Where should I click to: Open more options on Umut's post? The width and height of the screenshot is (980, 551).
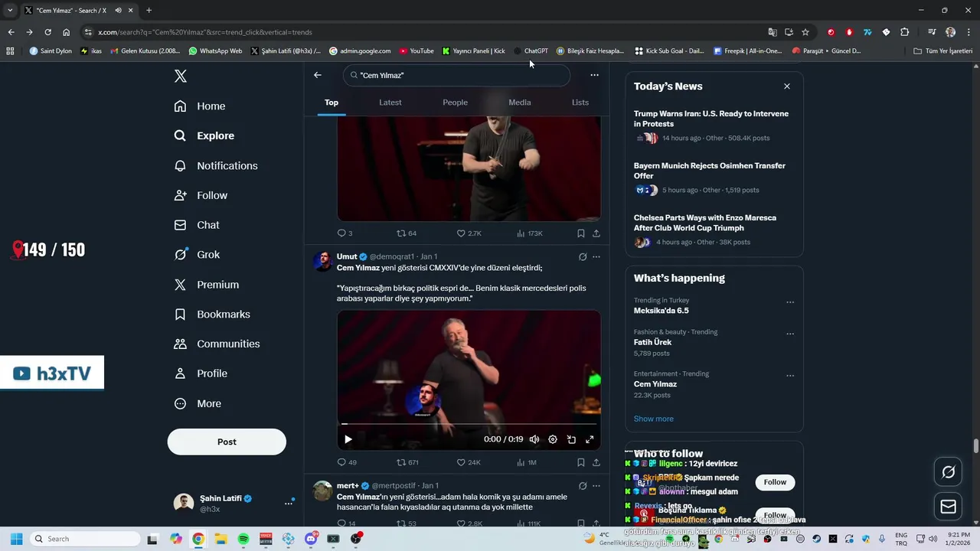[x=596, y=257]
